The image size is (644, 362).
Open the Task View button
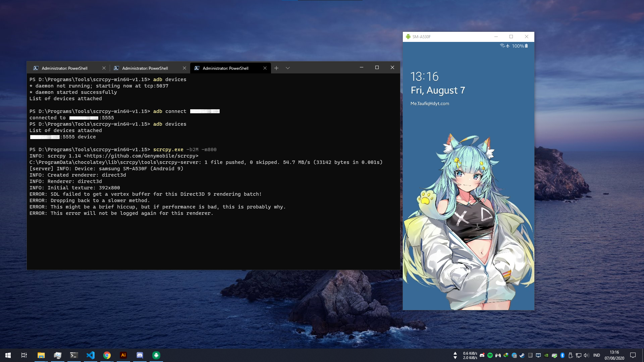[24, 355]
